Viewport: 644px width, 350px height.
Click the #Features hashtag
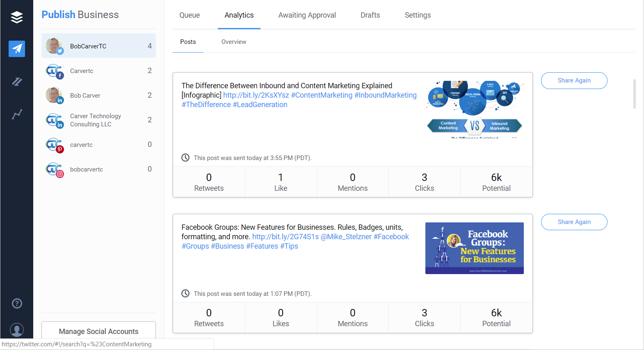click(262, 246)
